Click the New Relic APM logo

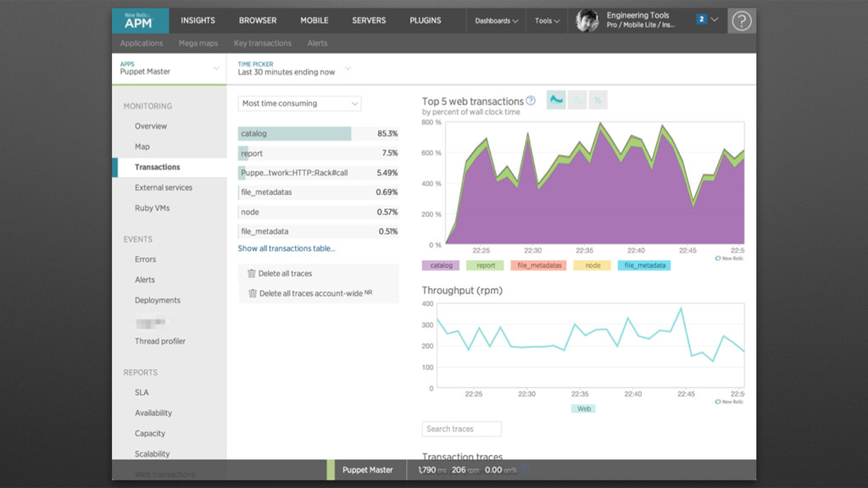(x=141, y=21)
